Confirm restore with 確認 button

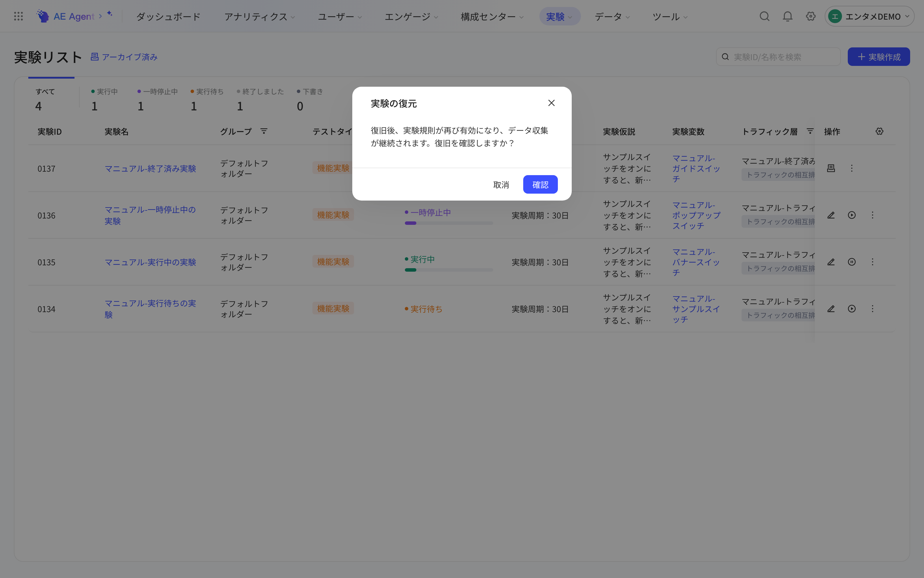(540, 185)
